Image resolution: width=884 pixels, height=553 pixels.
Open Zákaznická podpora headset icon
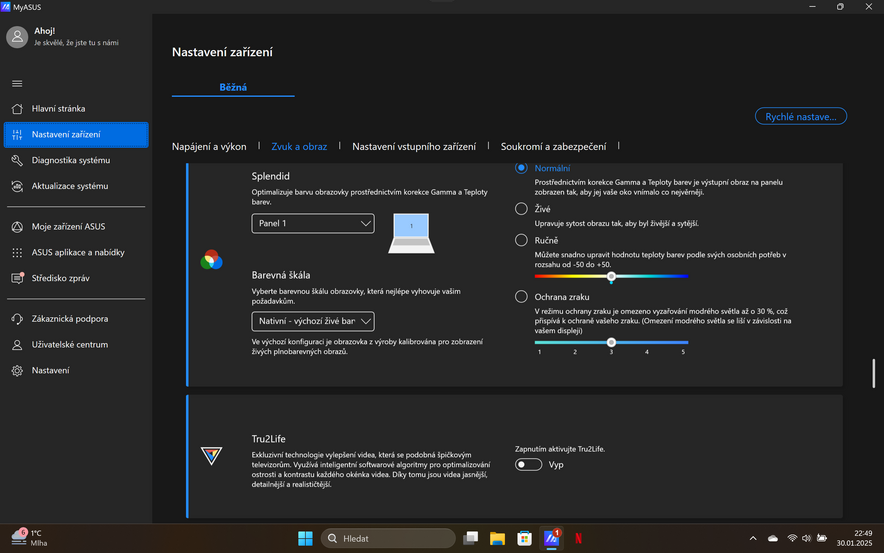point(17,319)
